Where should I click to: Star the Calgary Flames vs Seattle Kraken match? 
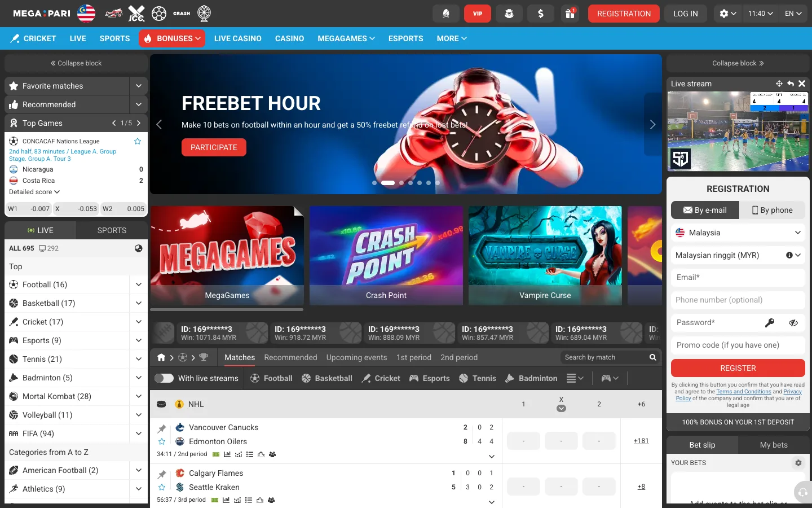[x=162, y=487]
